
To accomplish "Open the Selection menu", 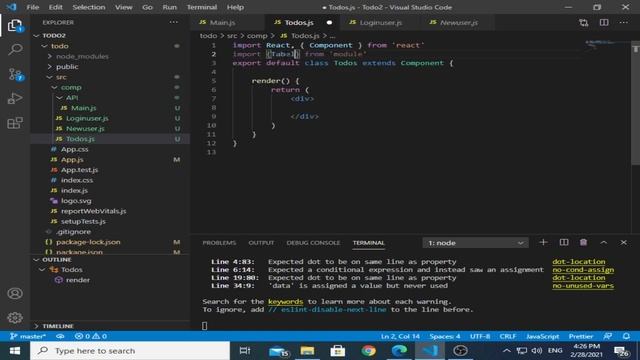I will [89, 7].
